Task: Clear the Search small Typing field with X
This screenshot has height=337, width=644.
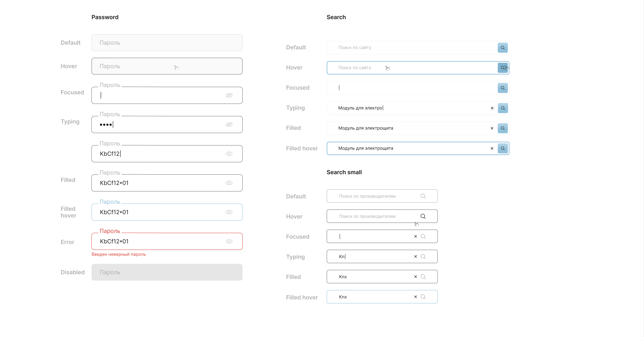Action: (415, 256)
